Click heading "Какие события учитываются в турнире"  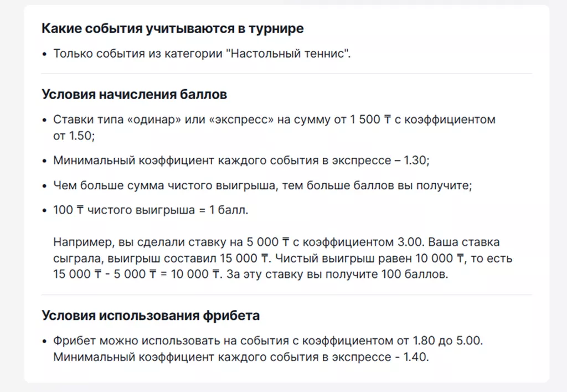tap(173, 28)
